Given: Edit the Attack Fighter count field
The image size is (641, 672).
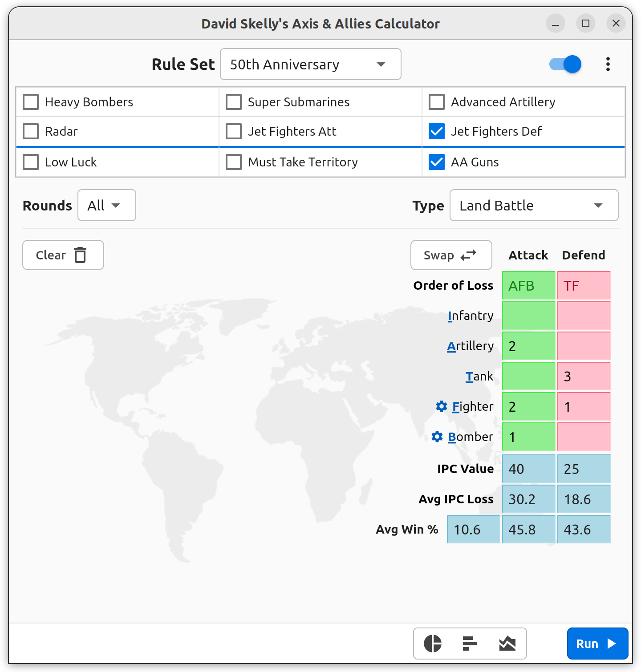Looking at the screenshot, I should (x=528, y=406).
